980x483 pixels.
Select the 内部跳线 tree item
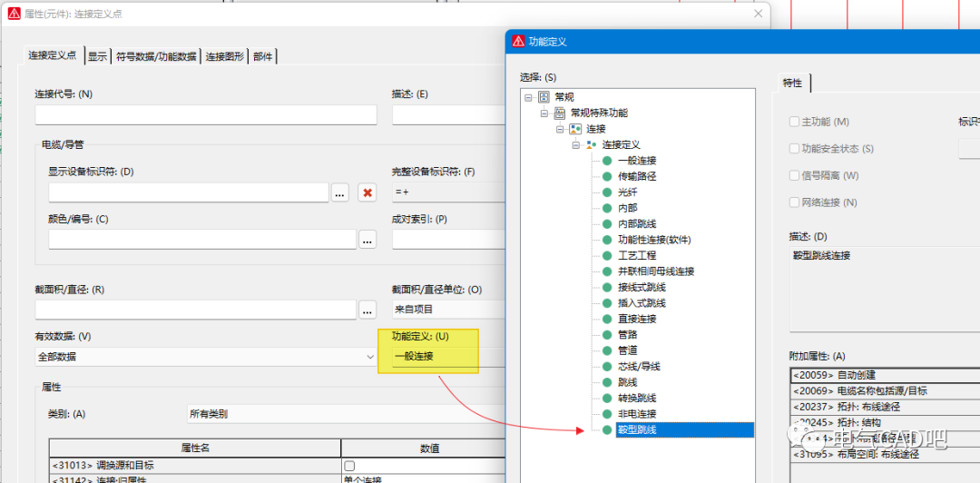coord(637,224)
